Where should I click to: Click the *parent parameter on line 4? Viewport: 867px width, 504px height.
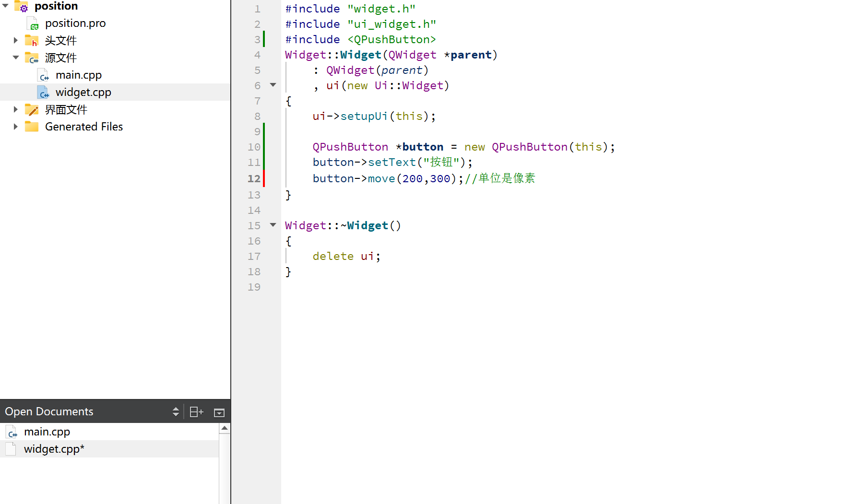[468, 55]
